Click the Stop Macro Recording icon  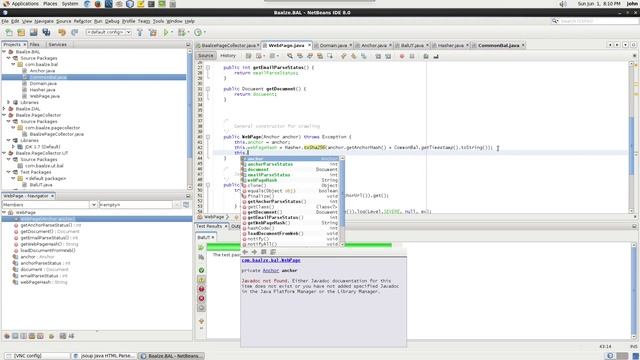point(412,56)
